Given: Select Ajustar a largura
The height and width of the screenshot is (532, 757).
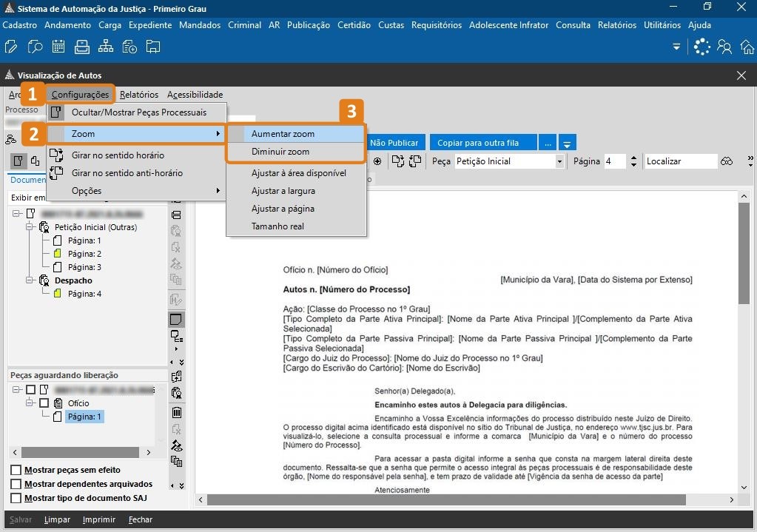Looking at the screenshot, I should pyautogui.click(x=297, y=191).
